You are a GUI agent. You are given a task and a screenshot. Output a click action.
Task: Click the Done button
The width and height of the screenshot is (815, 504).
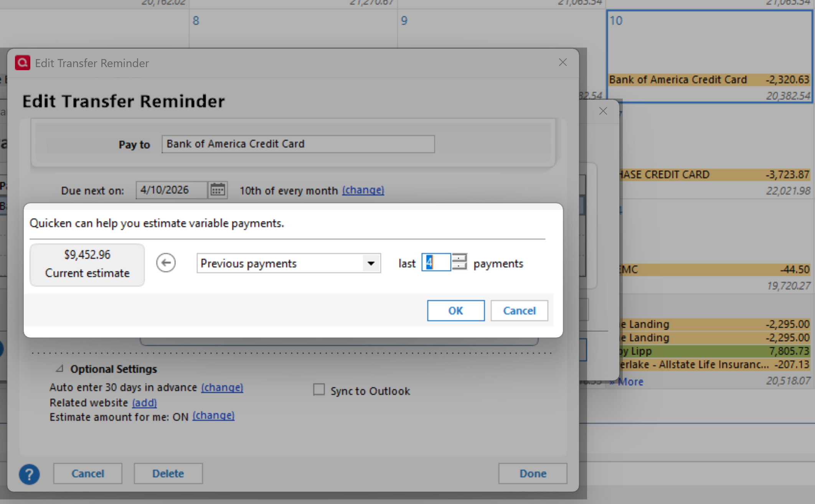532,474
